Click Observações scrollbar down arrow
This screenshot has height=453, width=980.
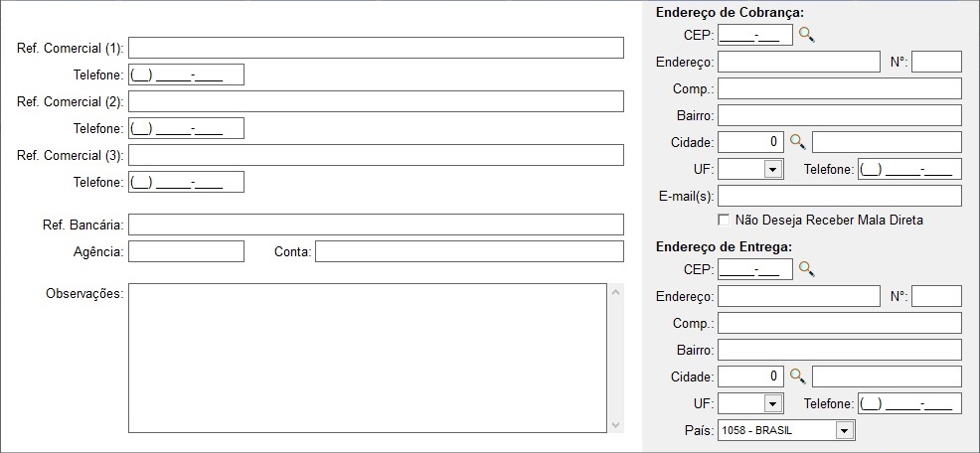pos(615,425)
